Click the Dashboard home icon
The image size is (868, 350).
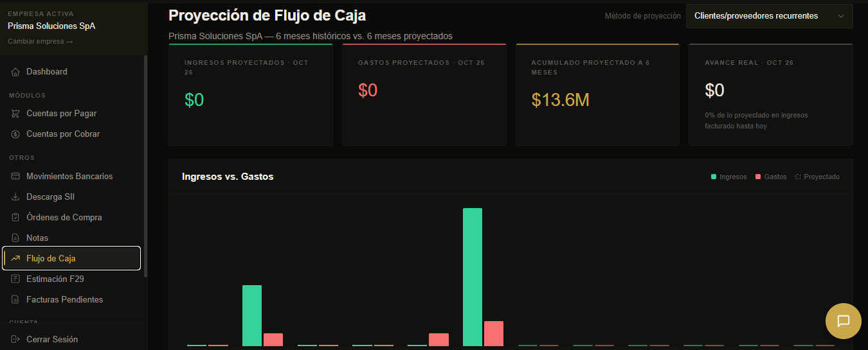[x=15, y=72]
